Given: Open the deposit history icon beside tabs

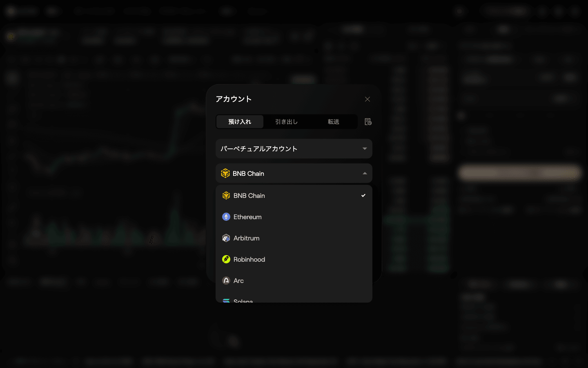Looking at the screenshot, I should (x=368, y=122).
